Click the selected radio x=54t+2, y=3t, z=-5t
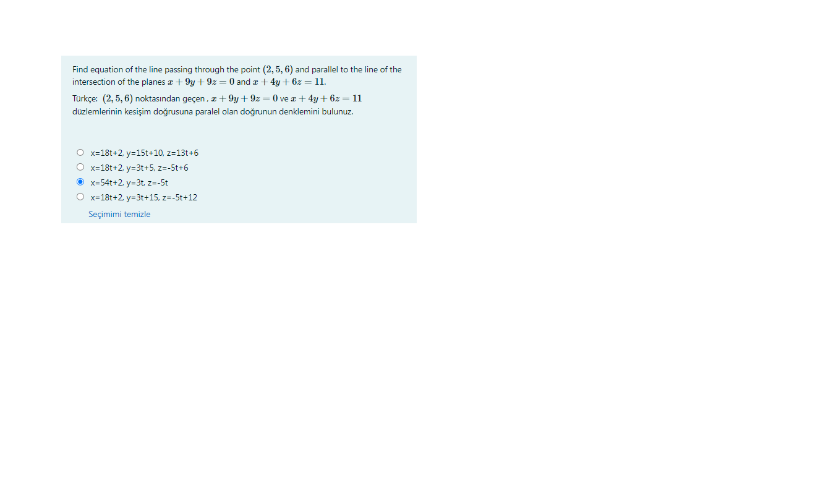 pyautogui.click(x=80, y=182)
